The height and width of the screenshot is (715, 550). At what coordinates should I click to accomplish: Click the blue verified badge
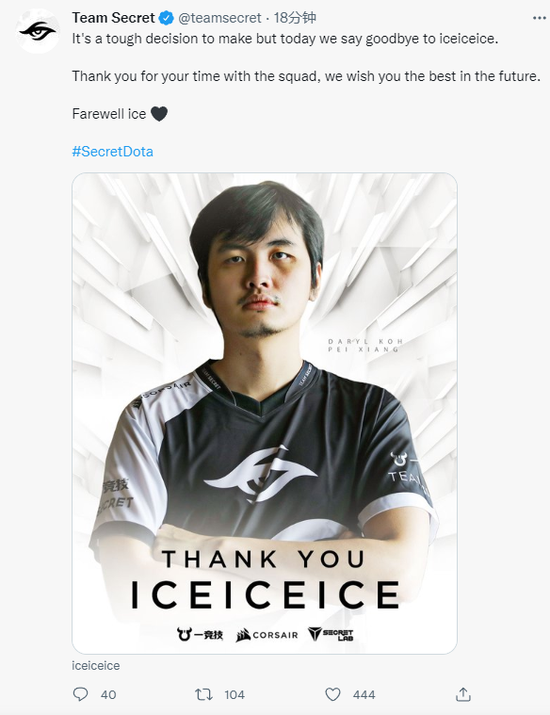click(x=166, y=18)
